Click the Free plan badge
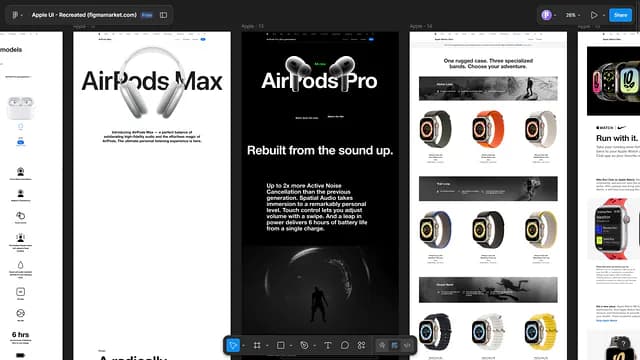640x360 pixels. click(147, 15)
